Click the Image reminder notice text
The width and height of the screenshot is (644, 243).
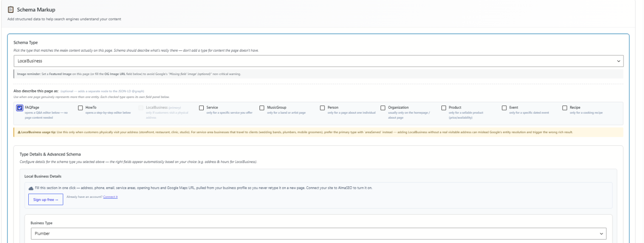pos(129,74)
